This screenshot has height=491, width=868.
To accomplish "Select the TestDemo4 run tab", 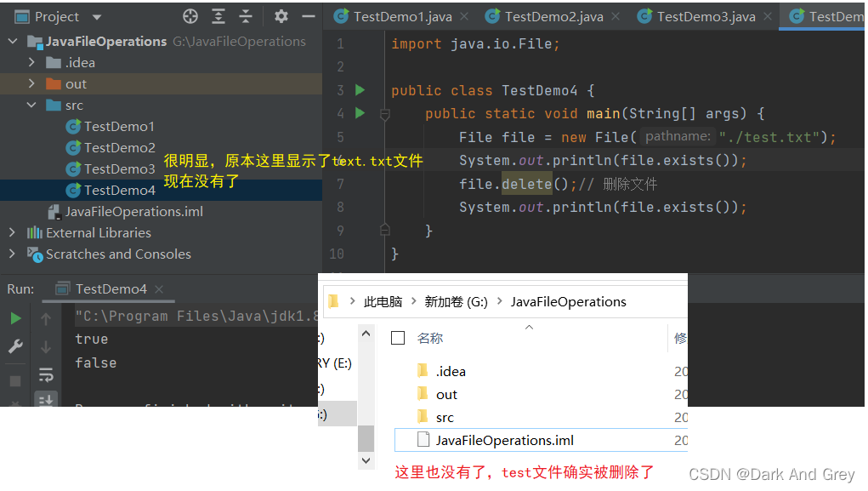I will 109,288.
